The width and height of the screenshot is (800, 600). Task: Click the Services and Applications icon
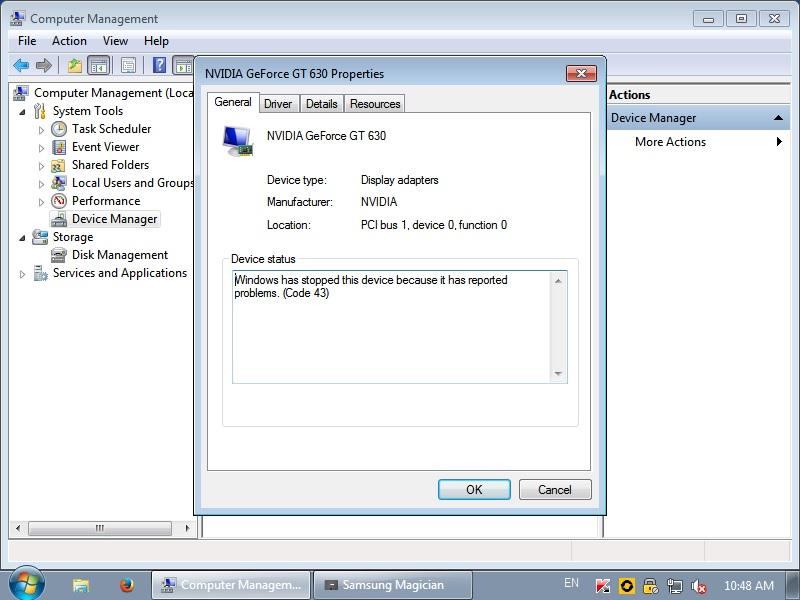pos(40,273)
